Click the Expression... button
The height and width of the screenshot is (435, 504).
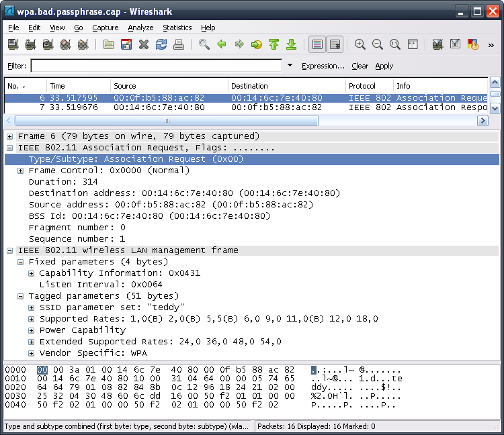point(323,66)
